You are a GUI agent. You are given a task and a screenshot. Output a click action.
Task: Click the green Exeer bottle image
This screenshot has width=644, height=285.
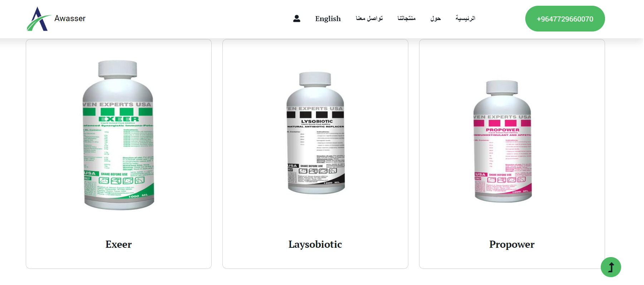[118, 135]
